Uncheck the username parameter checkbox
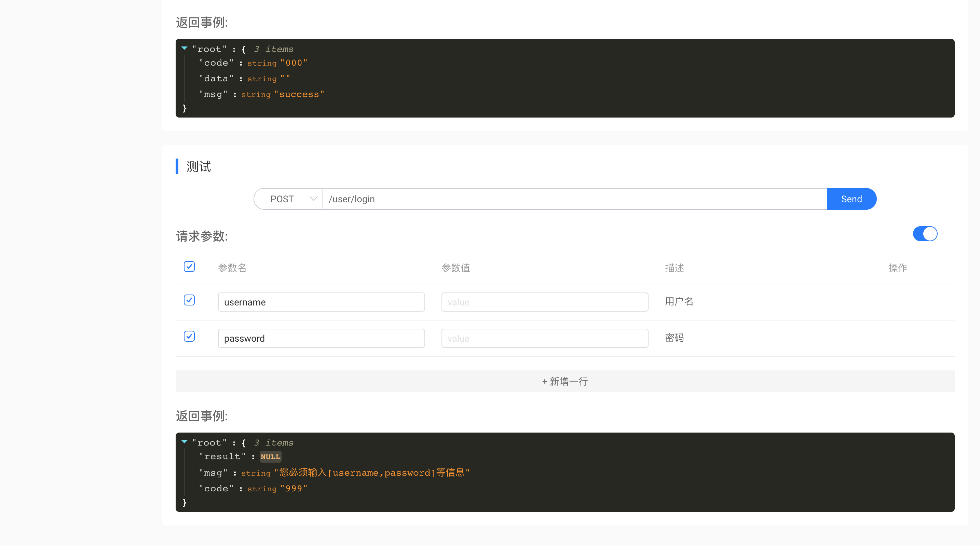The width and height of the screenshot is (980, 546). [189, 300]
